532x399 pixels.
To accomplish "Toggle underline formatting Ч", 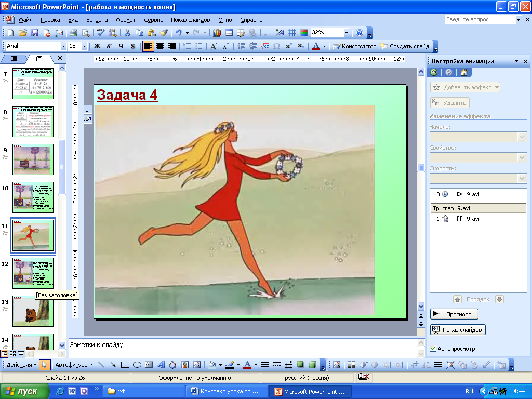I will pyautogui.click(x=121, y=46).
